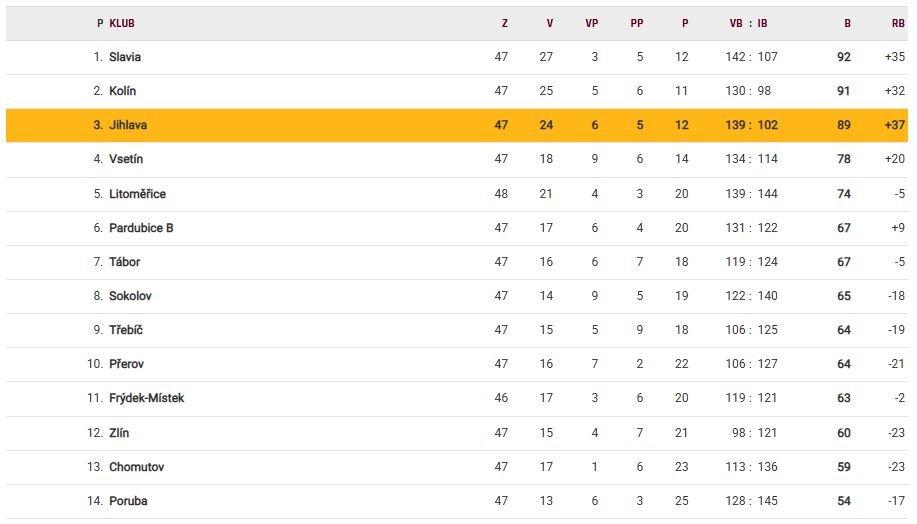This screenshot has width=917, height=524.
Task: Click Přerov in the table
Action: [127, 364]
